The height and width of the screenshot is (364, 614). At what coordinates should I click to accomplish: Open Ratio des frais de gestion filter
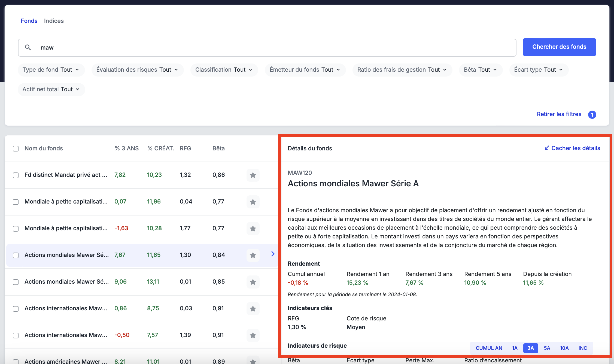402,70
